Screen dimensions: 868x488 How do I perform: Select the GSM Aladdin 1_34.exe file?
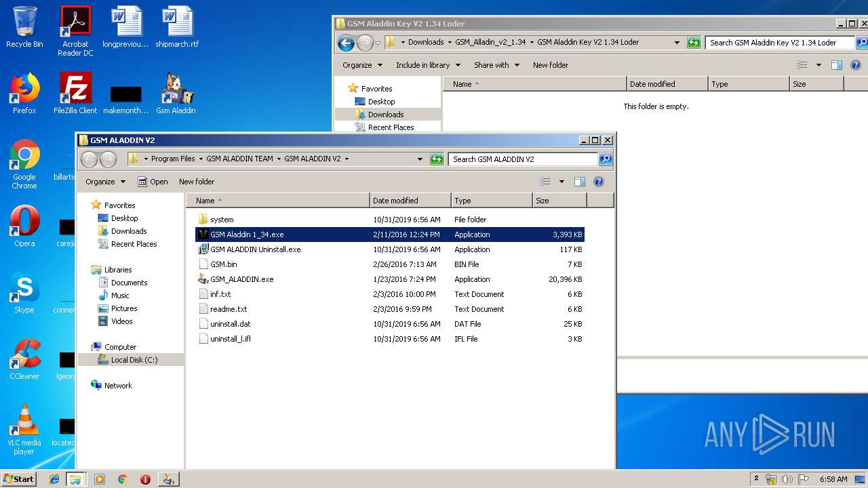coord(390,235)
